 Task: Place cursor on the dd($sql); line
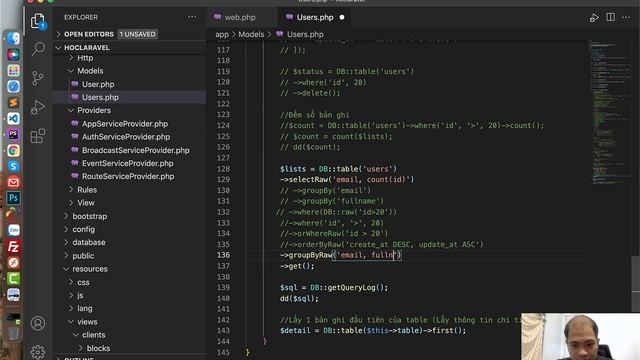[299, 298]
